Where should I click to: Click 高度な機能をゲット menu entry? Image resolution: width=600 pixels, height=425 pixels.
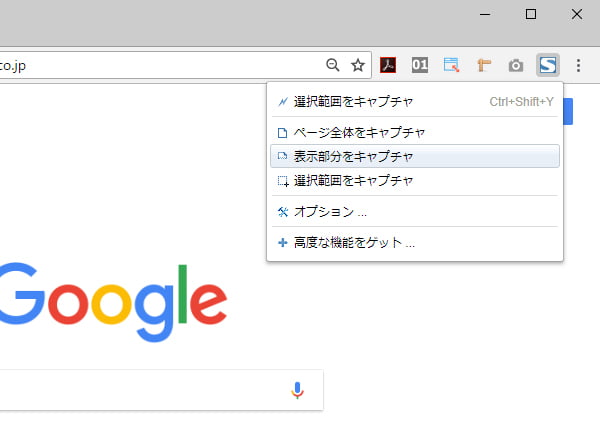click(x=354, y=243)
